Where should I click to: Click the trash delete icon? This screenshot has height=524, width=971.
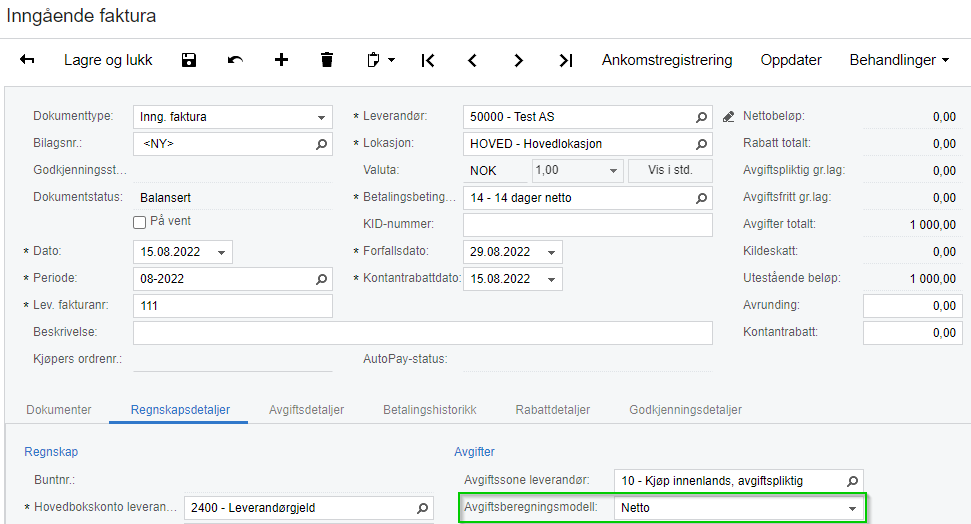[x=327, y=59]
